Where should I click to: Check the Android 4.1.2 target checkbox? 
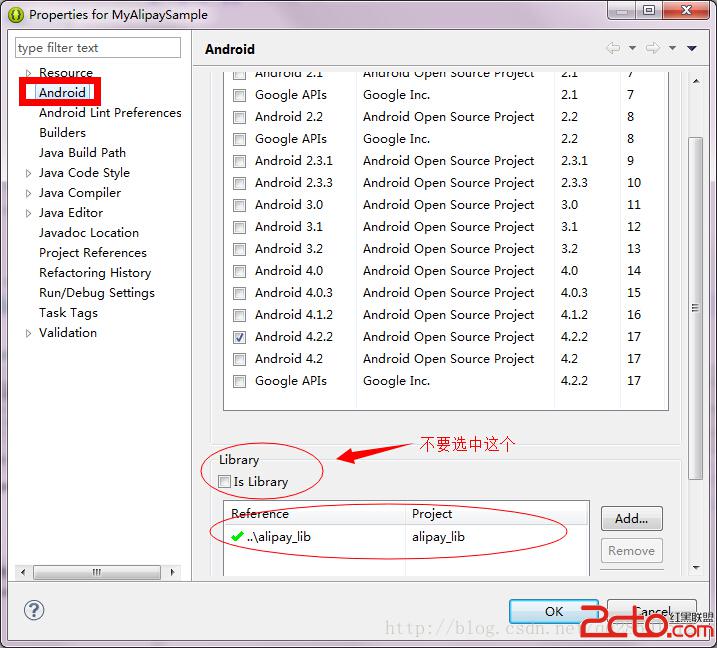pyautogui.click(x=239, y=315)
